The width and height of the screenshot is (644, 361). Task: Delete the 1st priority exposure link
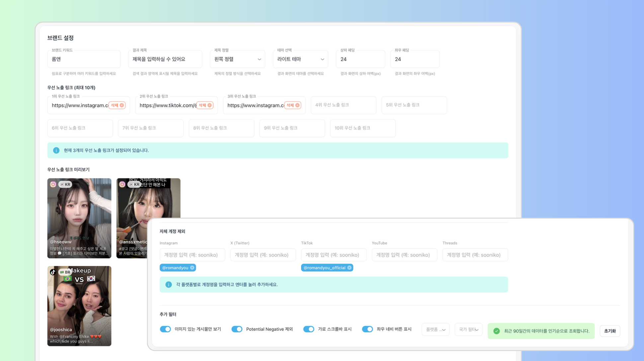click(x=117, y=105)
